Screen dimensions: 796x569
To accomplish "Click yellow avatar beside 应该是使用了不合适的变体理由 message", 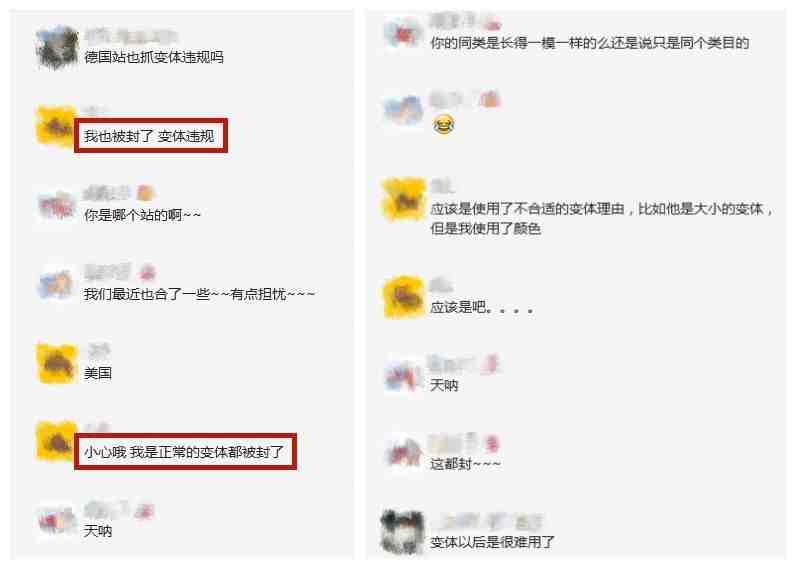I will [x=404, y=199].
